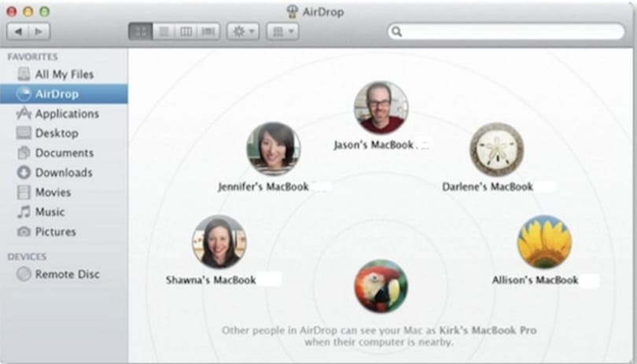
Task: Open Downloads in sidebar
Action: point(64,172)
